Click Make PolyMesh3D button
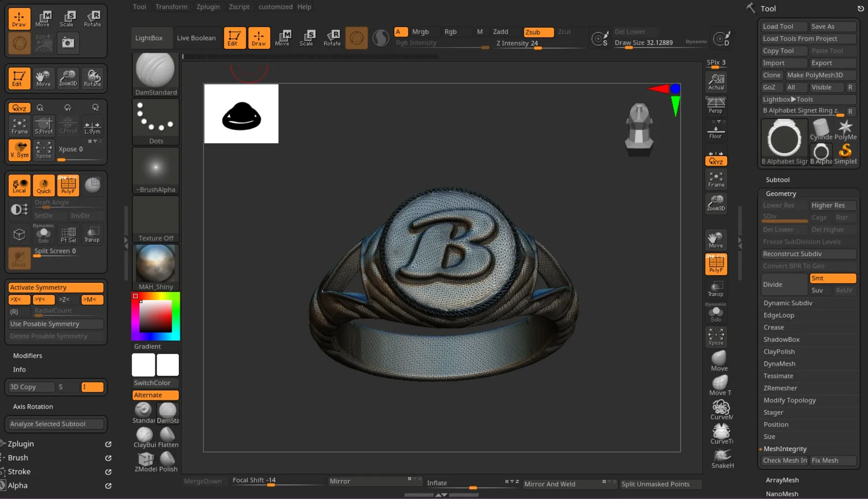Image resolution: width=868 pixels, height=499 pixels. [x=820, y=75]
